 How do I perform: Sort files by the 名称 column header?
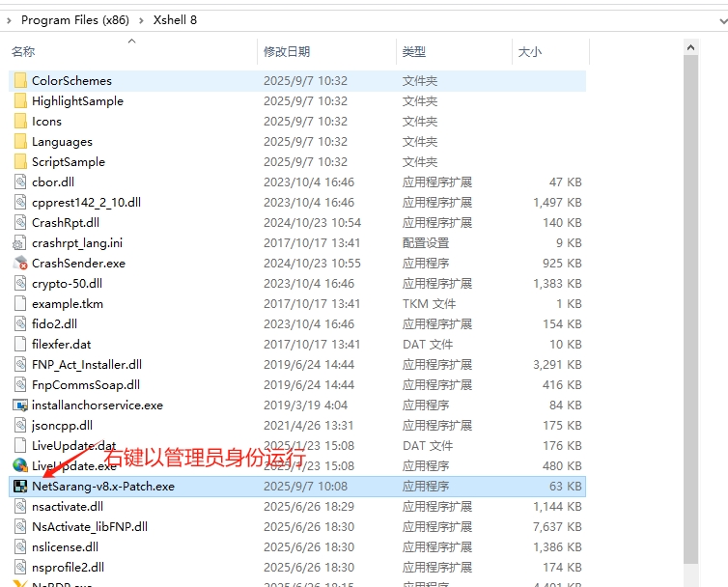point(23,51)
